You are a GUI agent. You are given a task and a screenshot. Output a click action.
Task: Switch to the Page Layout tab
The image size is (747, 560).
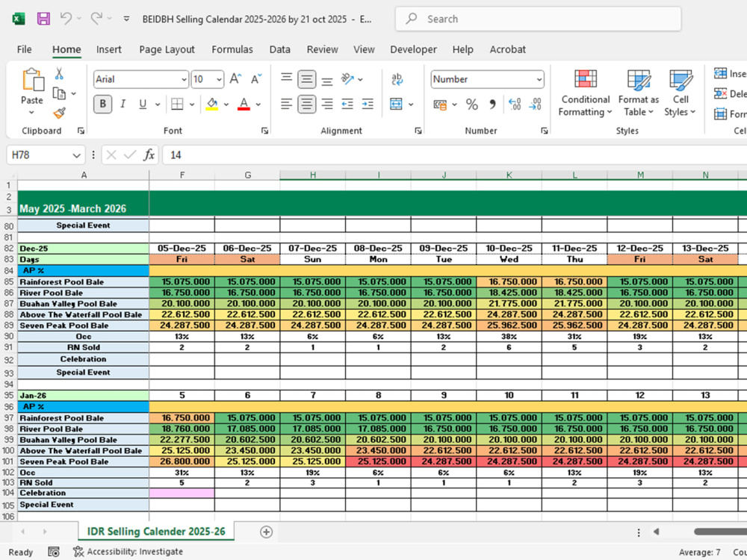click(x=167, y=49)
